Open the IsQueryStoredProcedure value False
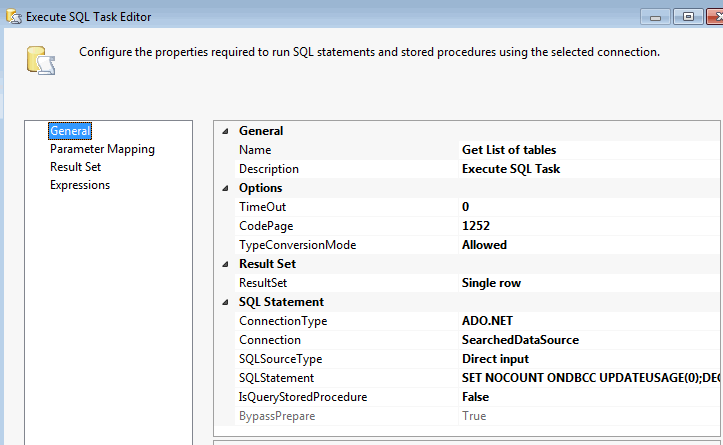This screenshot has height=445, width=723. point(590,397)
